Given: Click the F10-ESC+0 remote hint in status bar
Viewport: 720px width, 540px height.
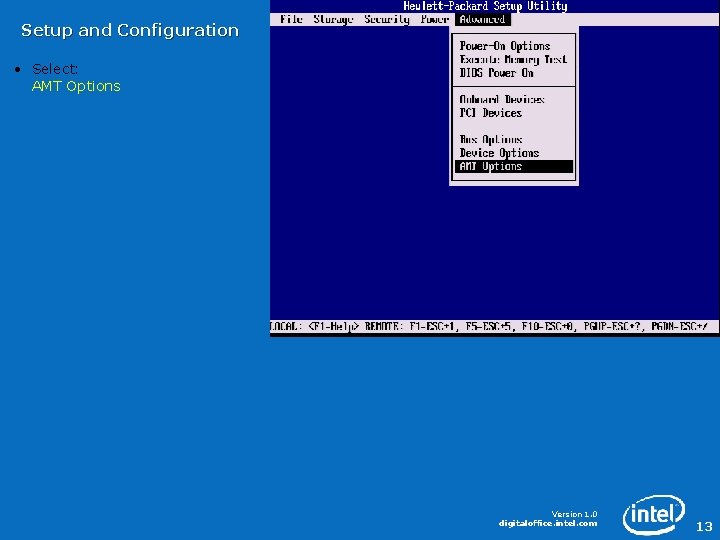Looking at the screenshot, I should tap(547, 326).
